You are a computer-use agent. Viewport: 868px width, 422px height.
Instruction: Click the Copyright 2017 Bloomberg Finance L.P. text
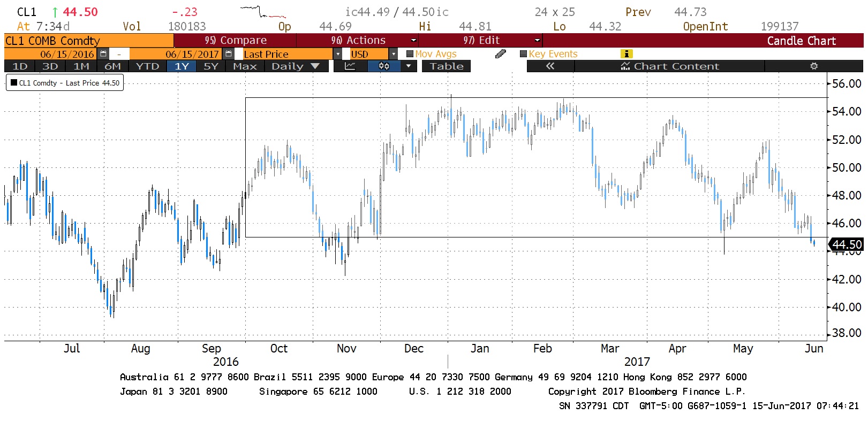point(646,392)
